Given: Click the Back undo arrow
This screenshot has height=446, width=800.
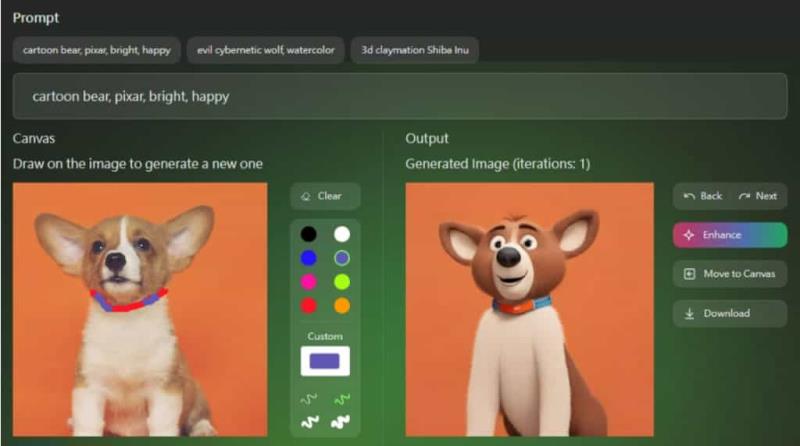Looking at the screenshot, I should click(x=689, y=196).
